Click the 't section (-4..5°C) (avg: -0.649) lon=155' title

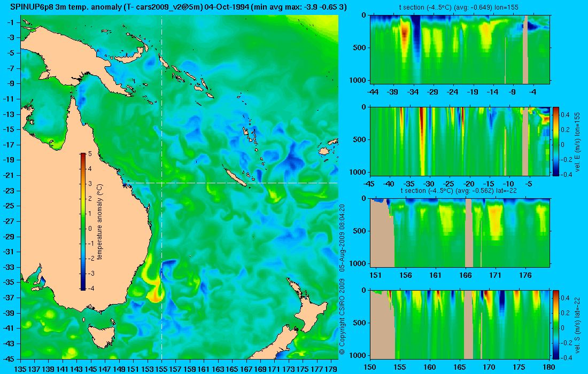[x=459, y=7]
